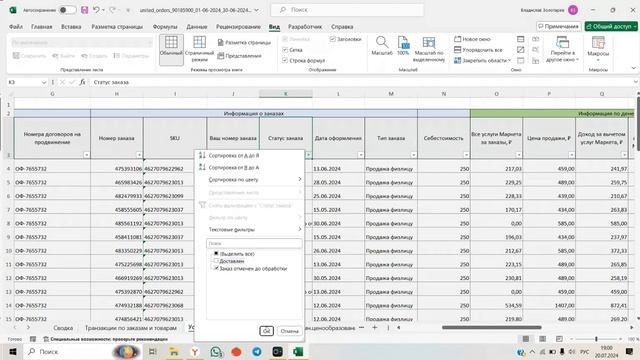Click the Save icon in the title bar
Screen dimensions: 640x360
coord(84,10)
